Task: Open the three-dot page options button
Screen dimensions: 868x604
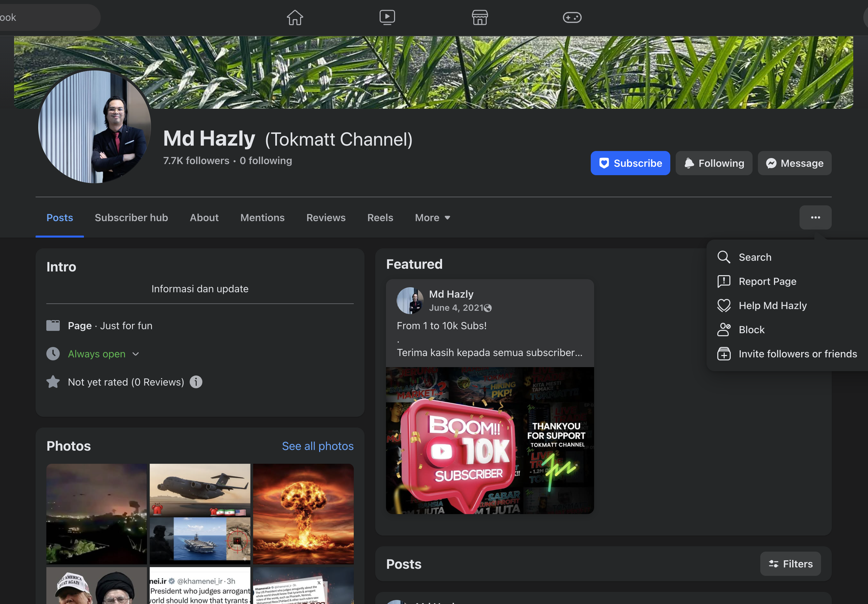Action: point(815,217)
